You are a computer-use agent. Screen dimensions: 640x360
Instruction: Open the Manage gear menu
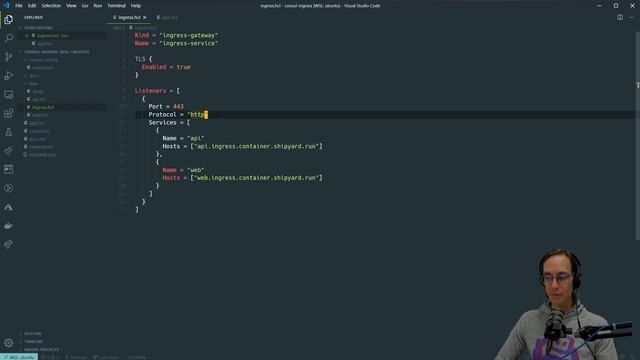[9, 343]
